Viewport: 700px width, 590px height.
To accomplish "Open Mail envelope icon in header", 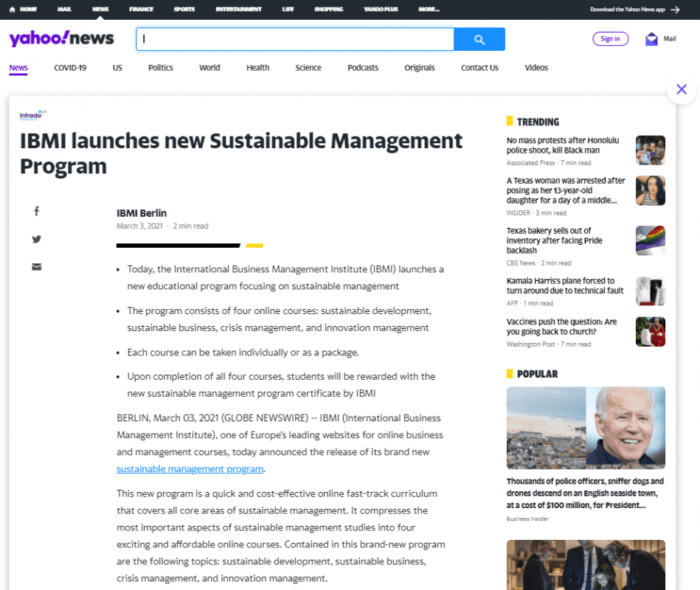I will (651, 39).
